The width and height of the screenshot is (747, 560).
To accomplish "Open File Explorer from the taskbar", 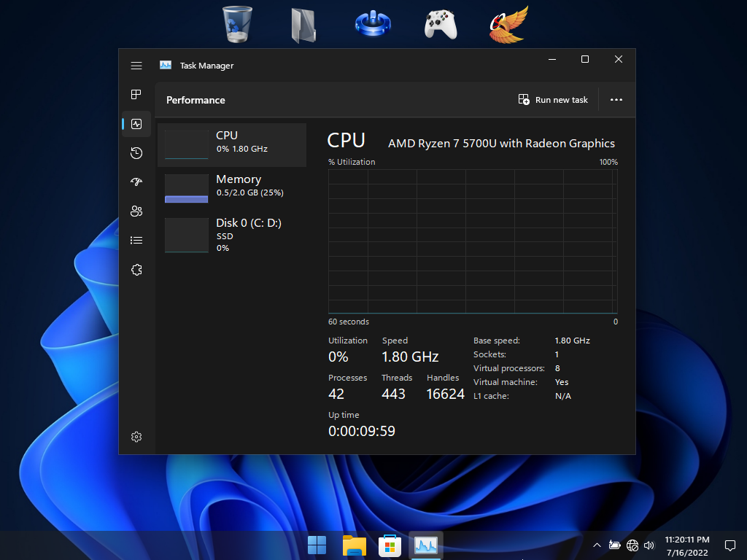I will coord(354,545).
